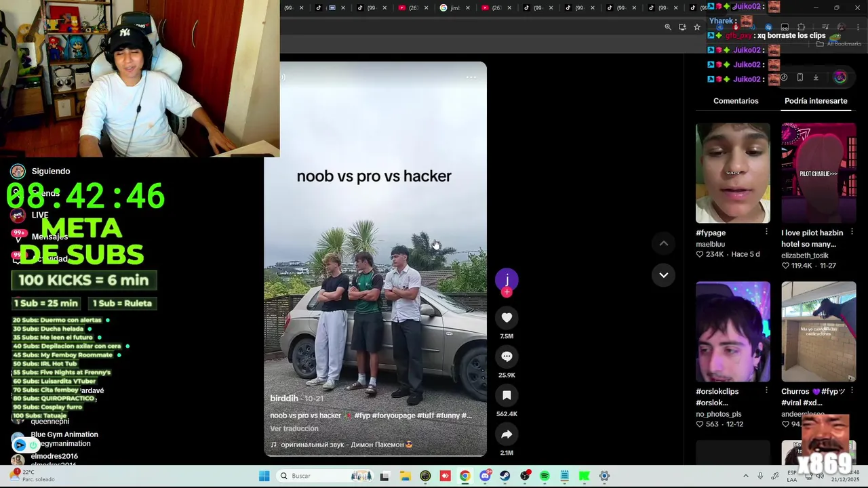Open elizabeth_tosik profile link
The image size is (868, 488).
coord(805,256)
